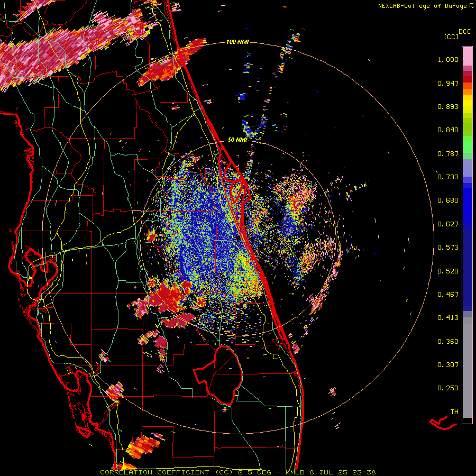
Task: Click the 0.467 scale value
Action: [x=448, y=295]
